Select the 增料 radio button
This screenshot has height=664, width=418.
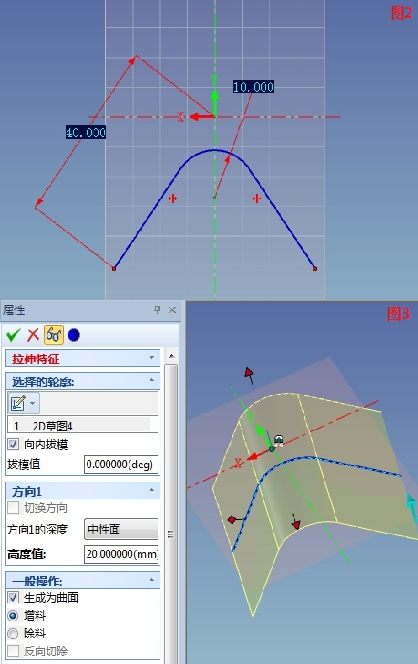(x=13, y=615)
